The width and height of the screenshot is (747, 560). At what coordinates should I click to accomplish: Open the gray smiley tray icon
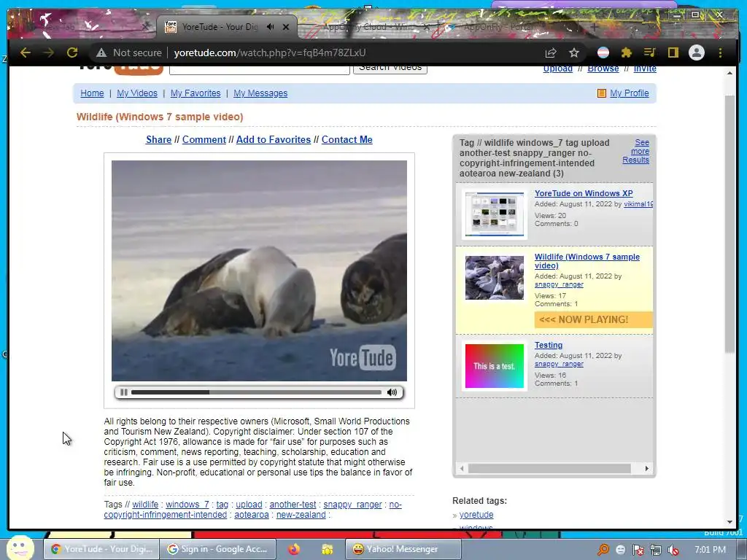pos(620,550)
